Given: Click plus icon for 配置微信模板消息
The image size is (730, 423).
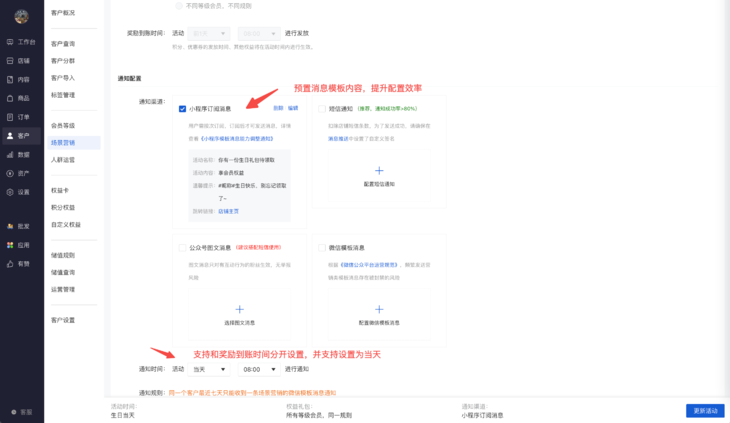Looking at the screenshot, I should click(379, 309).
